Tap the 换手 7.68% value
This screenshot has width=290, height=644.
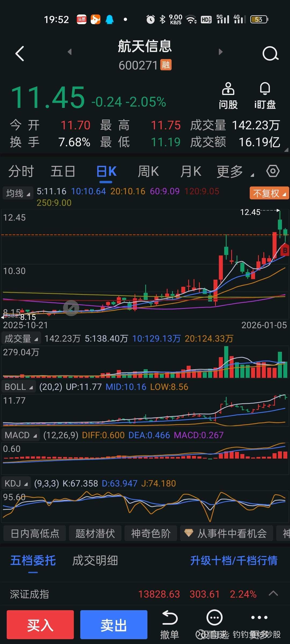74,142
